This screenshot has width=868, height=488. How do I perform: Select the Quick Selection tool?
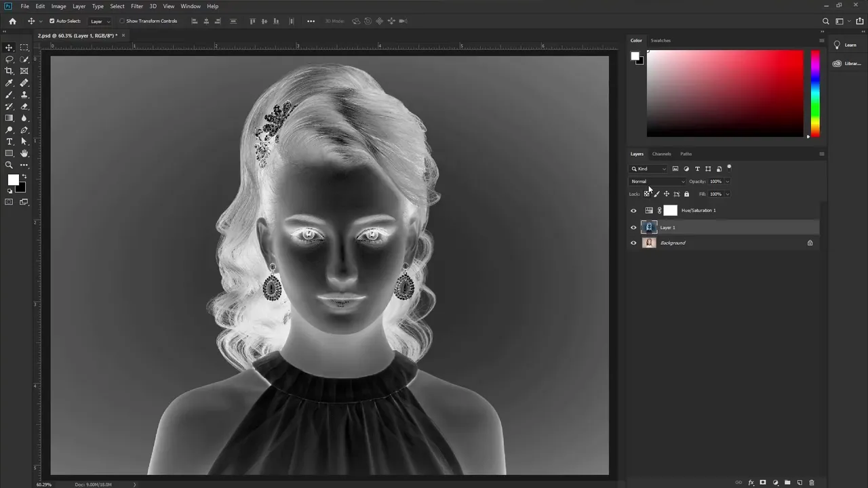click(24, 59)
